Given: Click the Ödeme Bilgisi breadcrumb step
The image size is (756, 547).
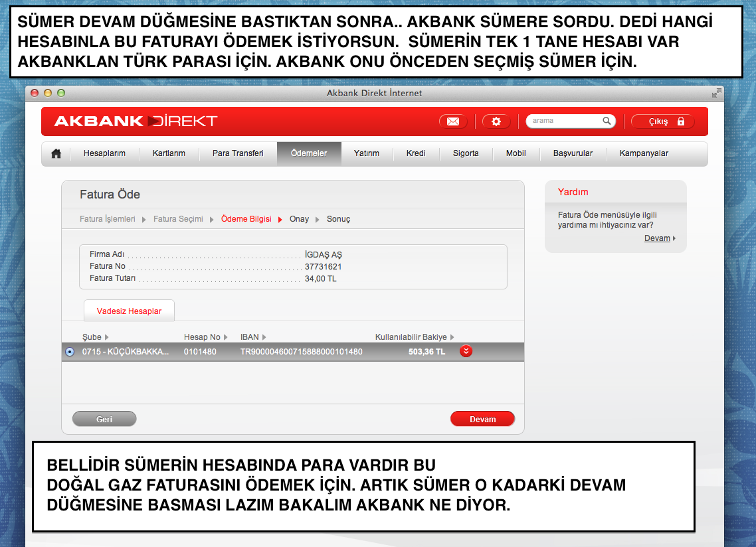Looking at the screenshot, I should pyautogui.click(x=246, y=219).
